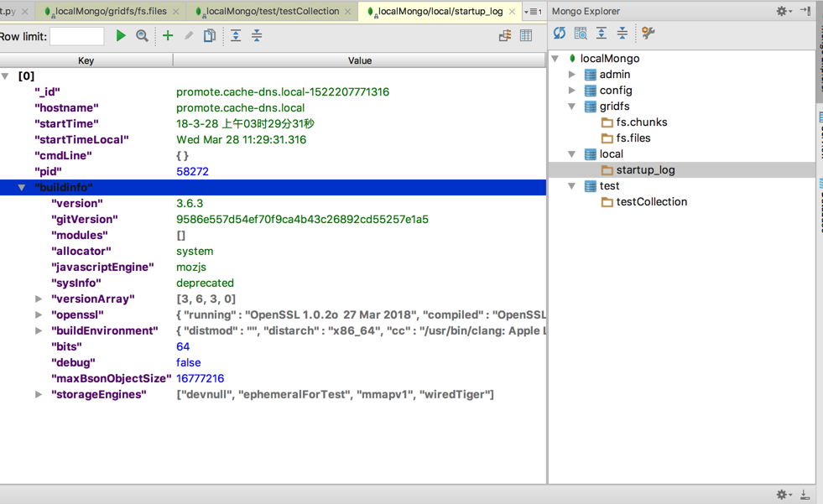
Task: Close the testCollection editor tab
Action: point(347,12)
